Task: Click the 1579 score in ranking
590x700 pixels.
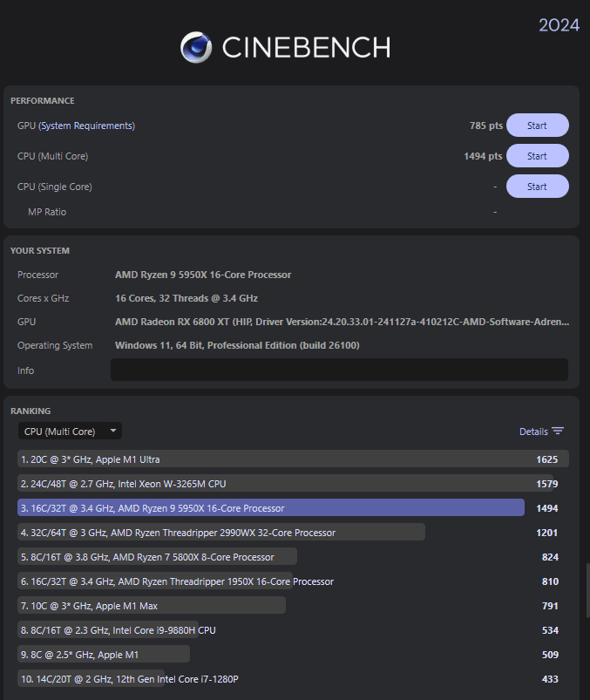Action: pyautogui.click(x=546, y=484)
